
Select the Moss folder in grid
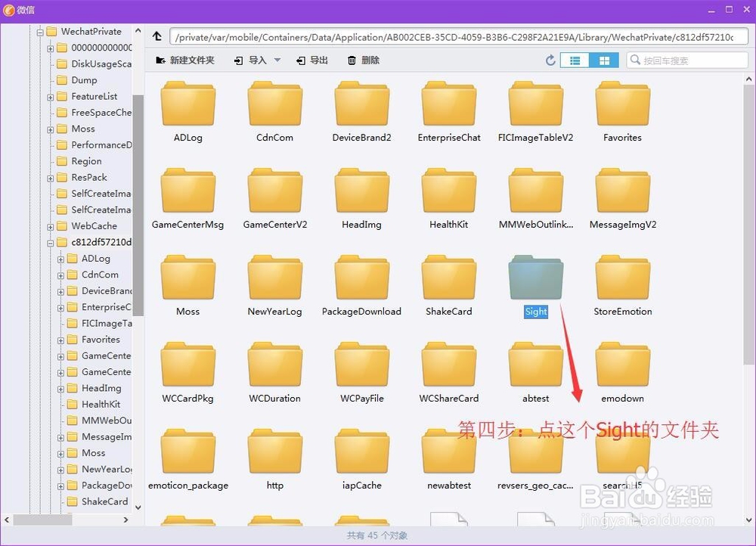tap(188, 286)
